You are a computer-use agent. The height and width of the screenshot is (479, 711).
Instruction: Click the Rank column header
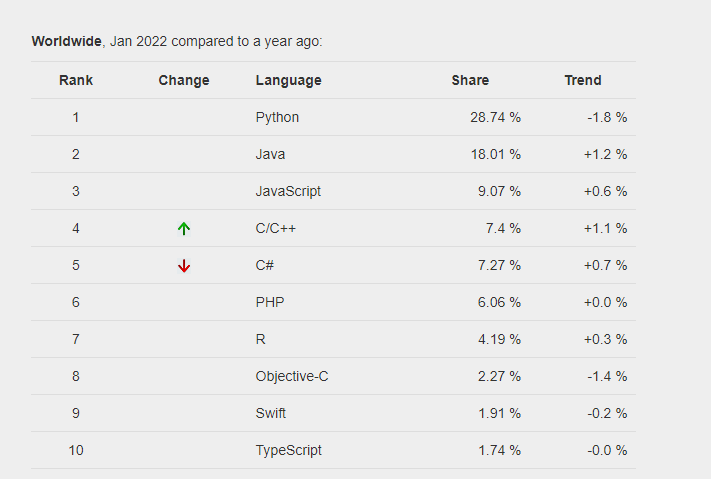(x=75, y=80)
